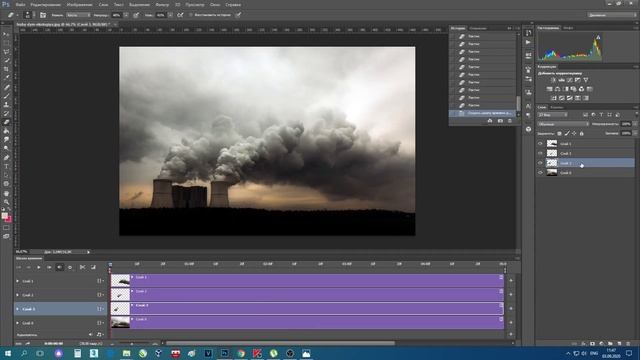The height and width of the screenshot is (360, 640).
Task: Play the timeline animation
Action: point(39,267)
